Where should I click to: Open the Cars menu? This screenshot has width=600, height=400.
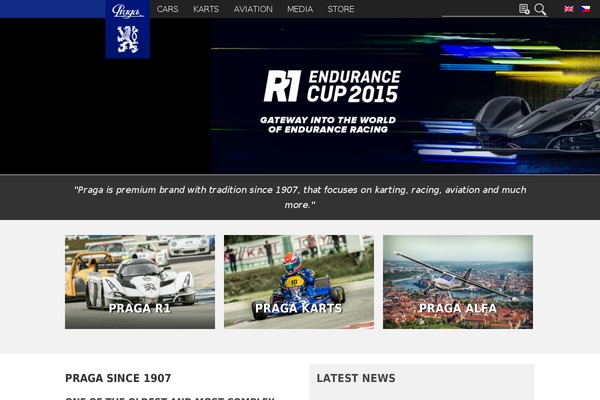tap(168, 9)
